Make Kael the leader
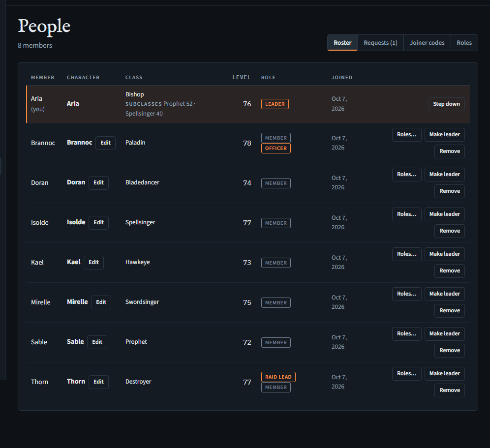Screen dimensions: 490x448 click(444, 254)
